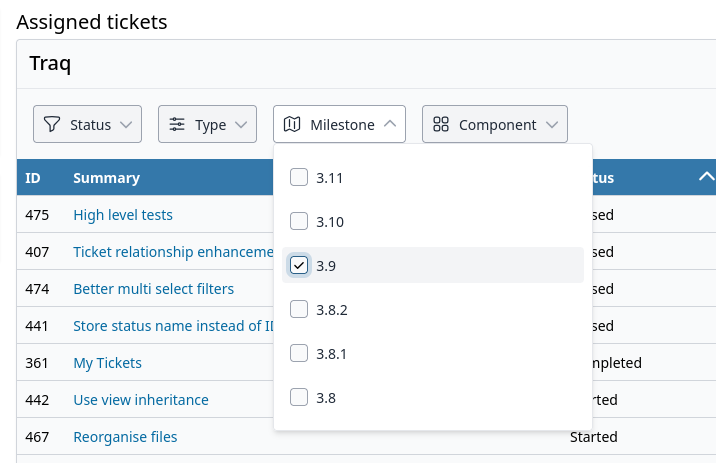Select the 3.11 option label
Screen dimensions: 716x463
point(329,178)
